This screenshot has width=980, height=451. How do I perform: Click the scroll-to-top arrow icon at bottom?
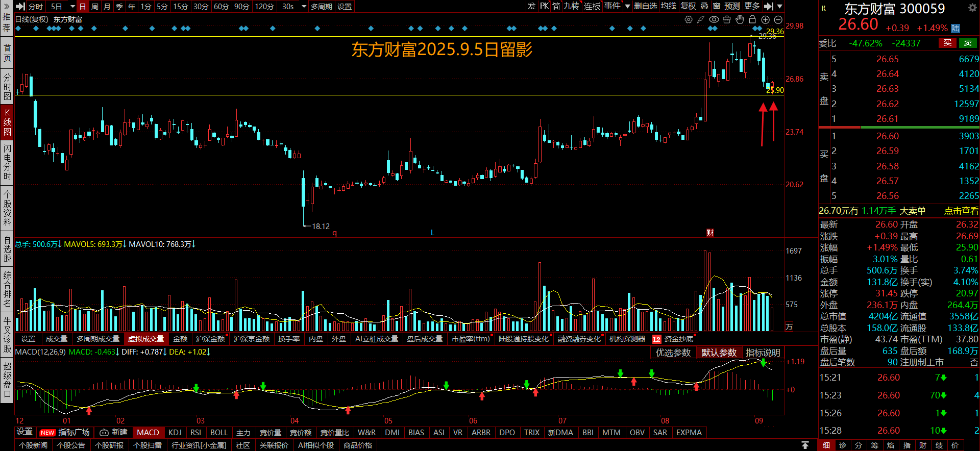click(x=805, y=445)
